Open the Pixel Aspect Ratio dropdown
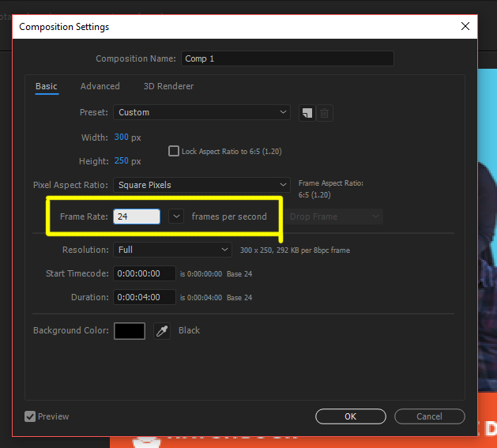This screenshot has width=497, height=448. (201, 185)
